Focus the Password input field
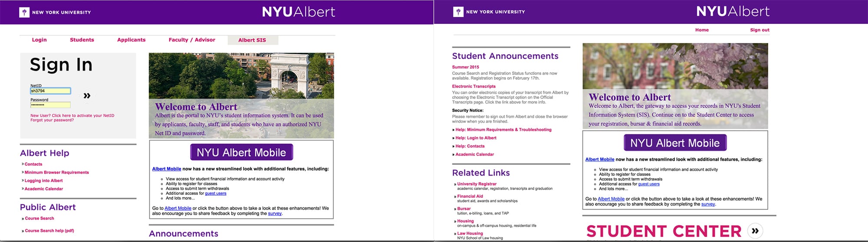This screenshot has height=242, width=868. tap(50, 105)
